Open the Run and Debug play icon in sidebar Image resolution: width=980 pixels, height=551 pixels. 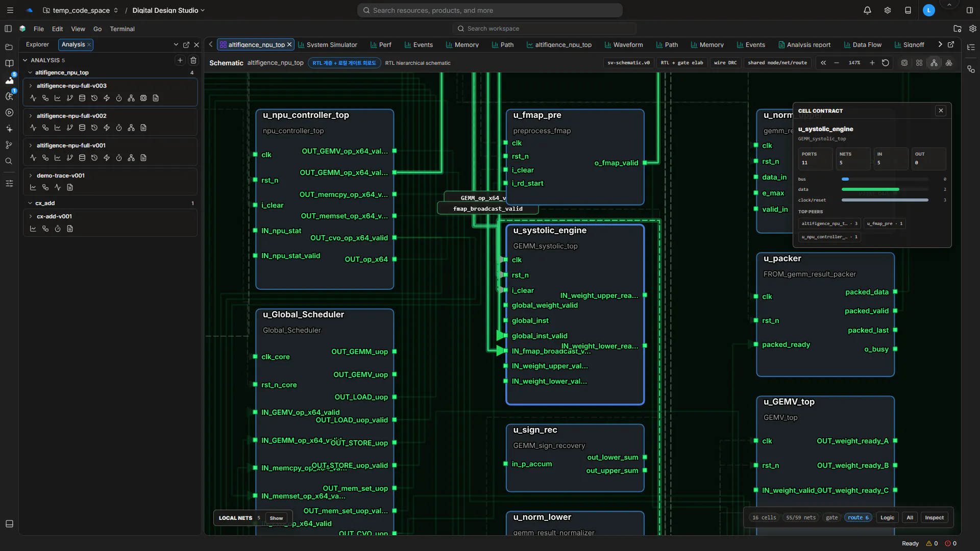click(9, 113)
